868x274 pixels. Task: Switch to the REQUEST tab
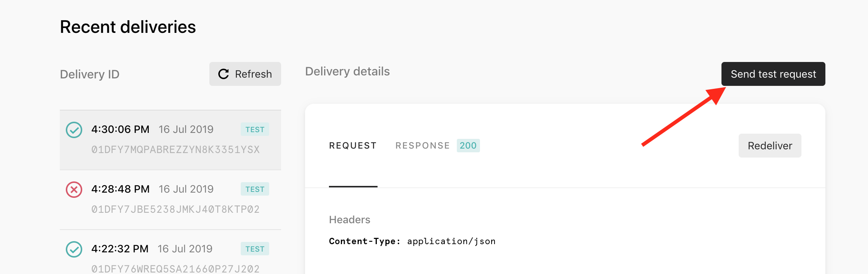pos(353,146)
